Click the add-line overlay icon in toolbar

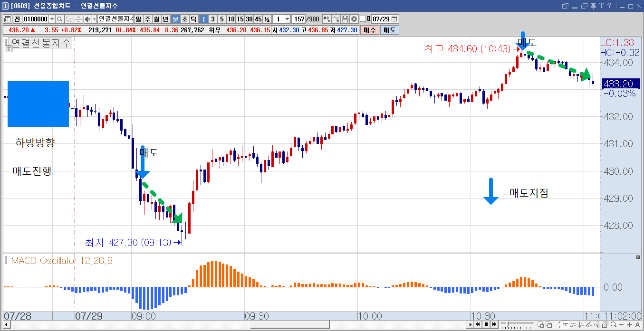pos(336,19)
